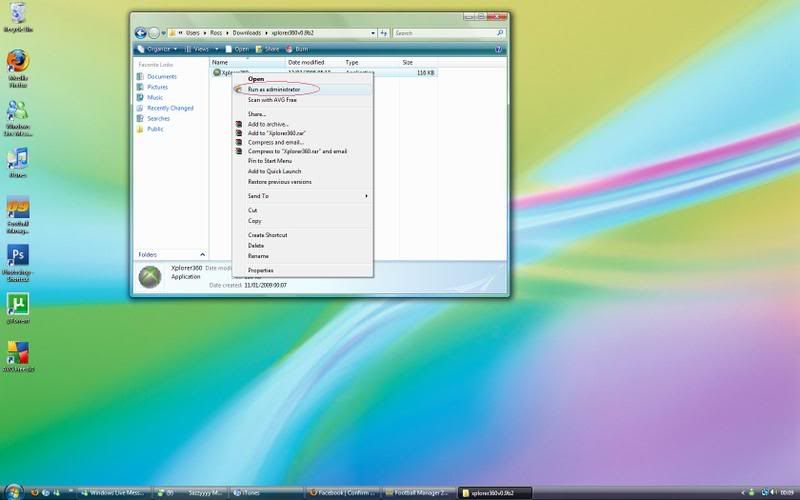Click the 116 KB size cell

tap(426, 73)
